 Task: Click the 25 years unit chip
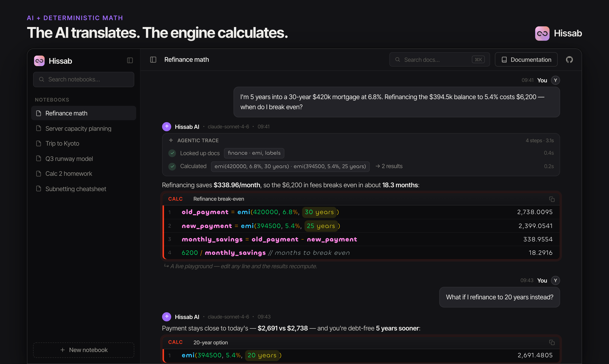coord(321,226)
